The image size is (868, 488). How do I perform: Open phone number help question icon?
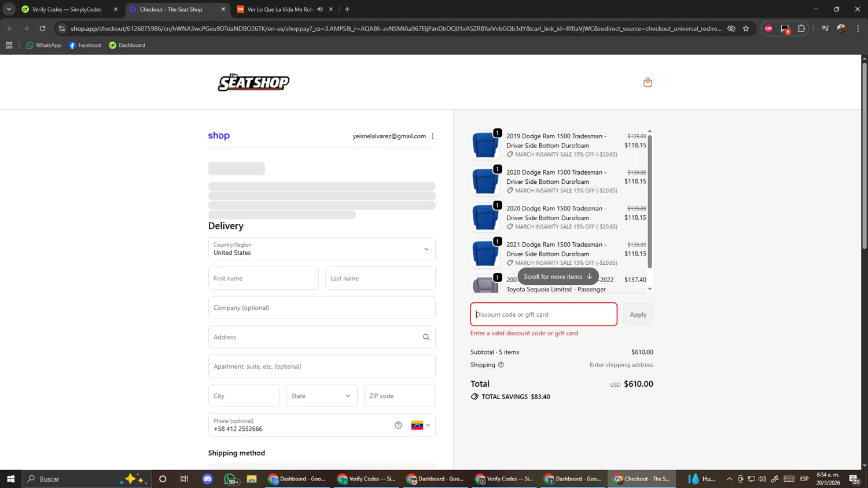coord(398,425)
